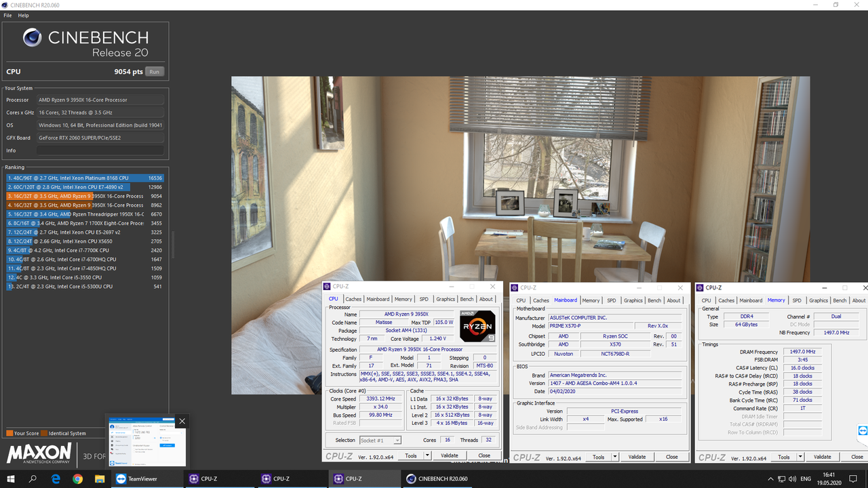Click the GFX Board value field

point(100,138)
